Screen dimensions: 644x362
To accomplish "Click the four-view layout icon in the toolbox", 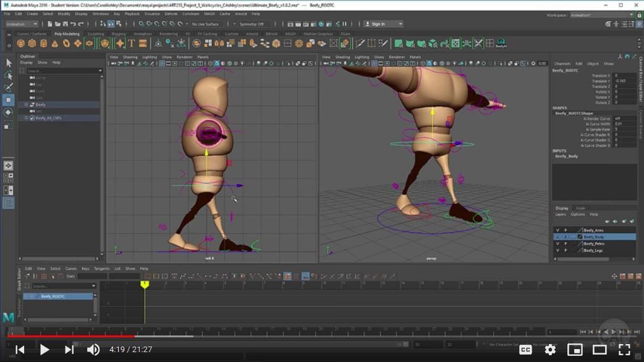I will pyautogui.click(x=9, y=177).
